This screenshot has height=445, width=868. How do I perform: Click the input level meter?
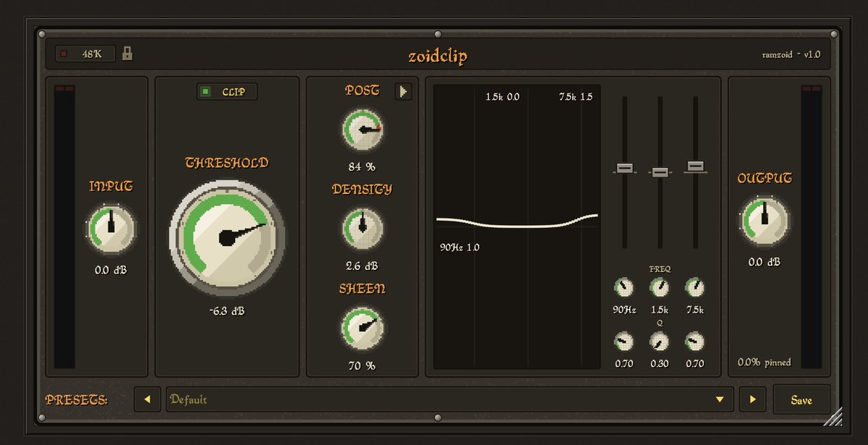[65, 226]
